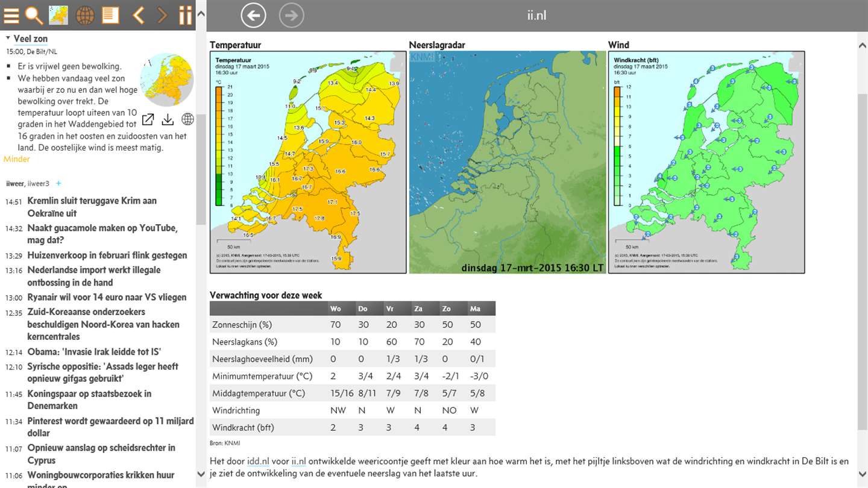Image resolution: width=868 pixels, height=488 pixels.
Task: Open 'Obama: Invasie Irak leidde tot IS'
Action: (x=94, y=352)
